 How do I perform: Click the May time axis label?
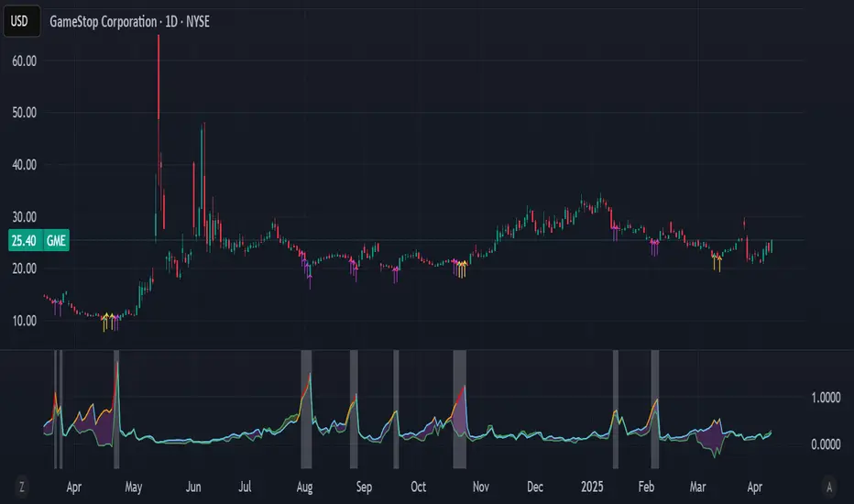pos(134,488)
